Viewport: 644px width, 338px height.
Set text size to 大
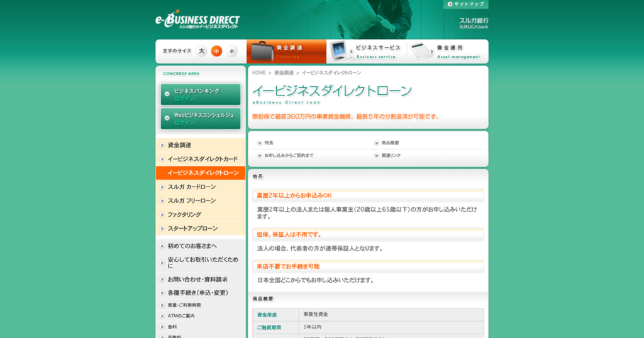(x=201, y=51)
